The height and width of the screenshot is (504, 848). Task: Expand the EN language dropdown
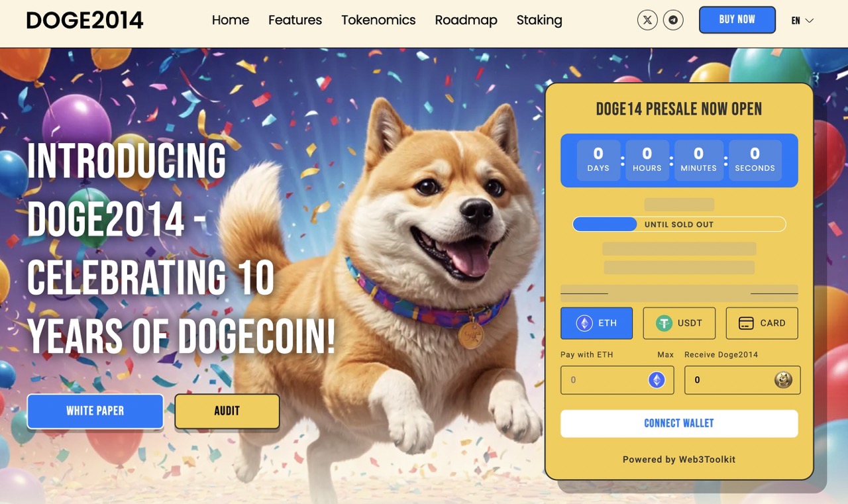coord(802,21)
